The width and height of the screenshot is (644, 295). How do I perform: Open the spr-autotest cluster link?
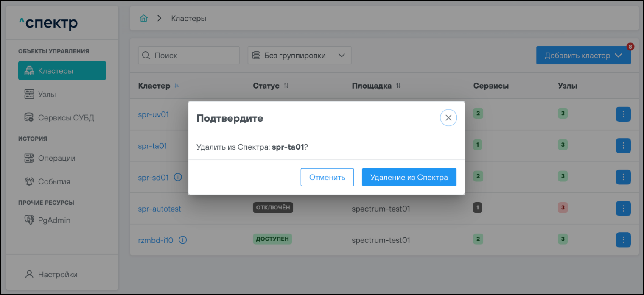[160, 209]
